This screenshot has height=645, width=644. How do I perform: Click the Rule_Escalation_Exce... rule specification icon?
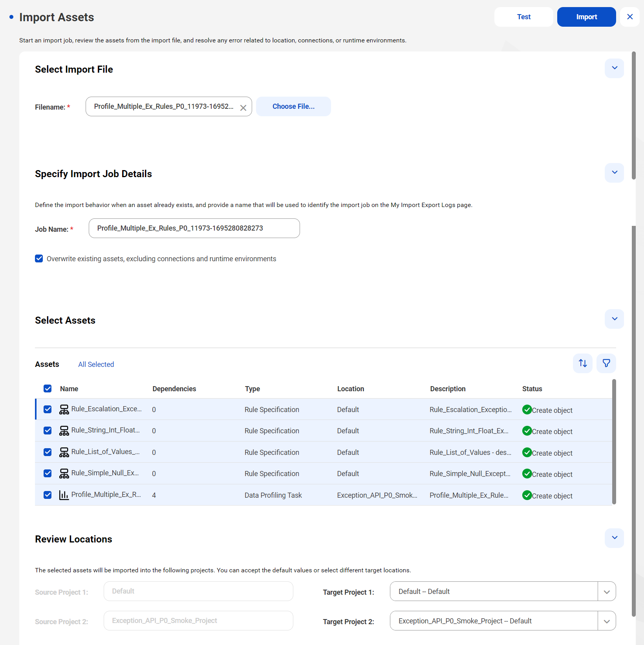[x=64, y=410]
